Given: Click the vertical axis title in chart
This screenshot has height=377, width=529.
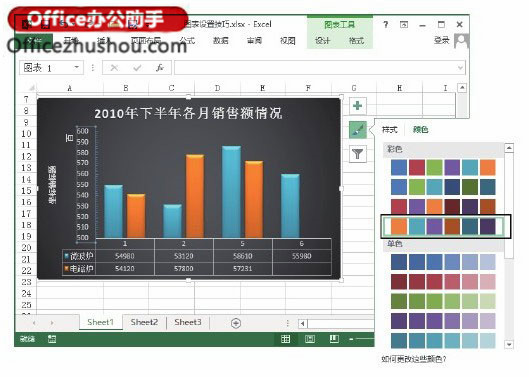Looking at the screenshot, I should [x=53, y=185].
